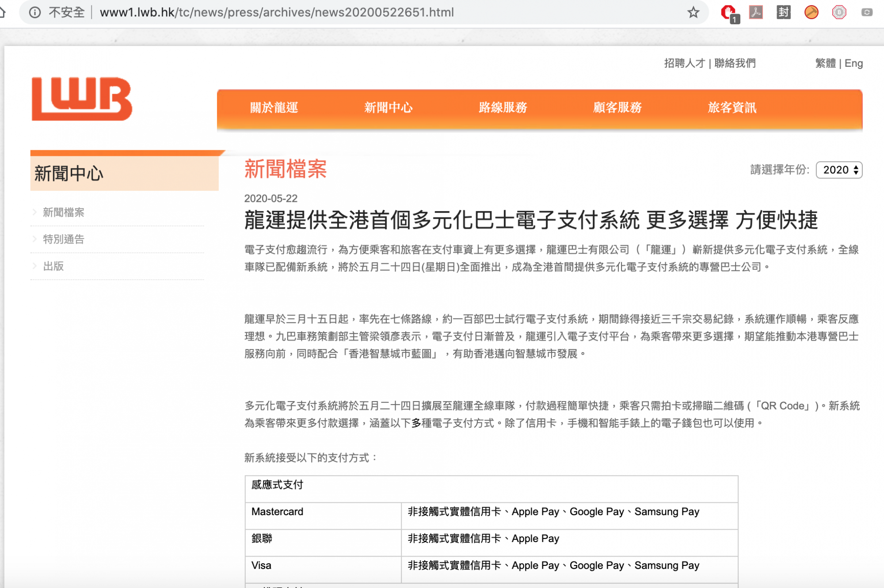Screen dimensions: 884x588
Task: Bookmark this page with the star icon
Action: [x=693, y=12]
